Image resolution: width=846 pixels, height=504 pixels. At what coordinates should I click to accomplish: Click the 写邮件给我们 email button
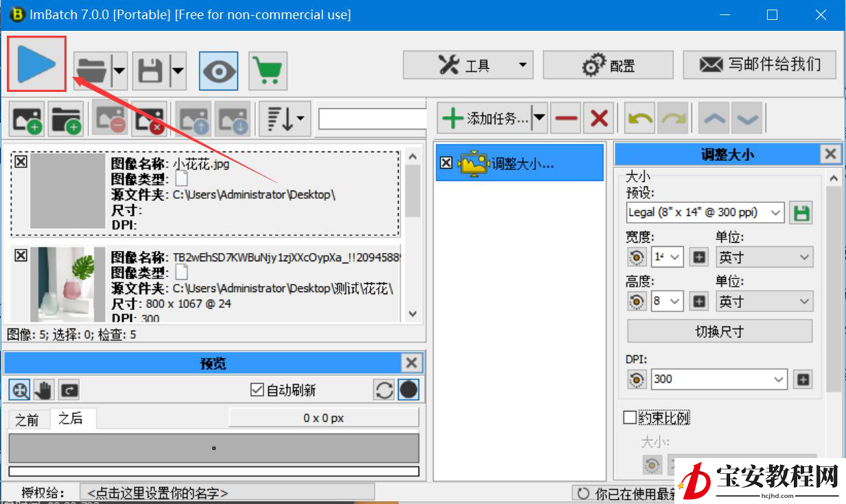760,65
